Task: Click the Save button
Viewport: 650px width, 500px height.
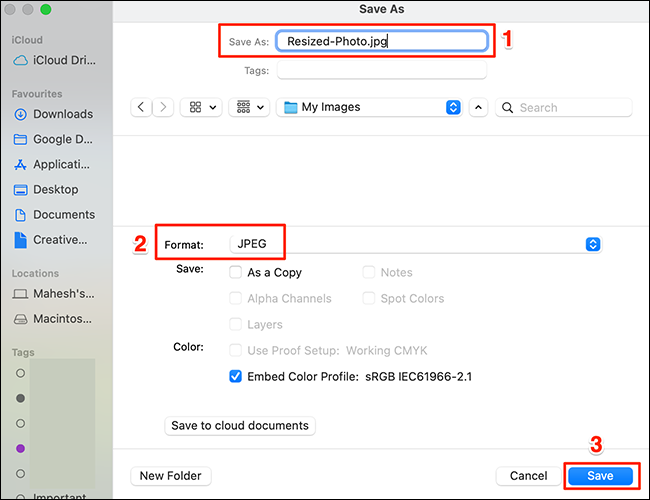Action: 600,476
